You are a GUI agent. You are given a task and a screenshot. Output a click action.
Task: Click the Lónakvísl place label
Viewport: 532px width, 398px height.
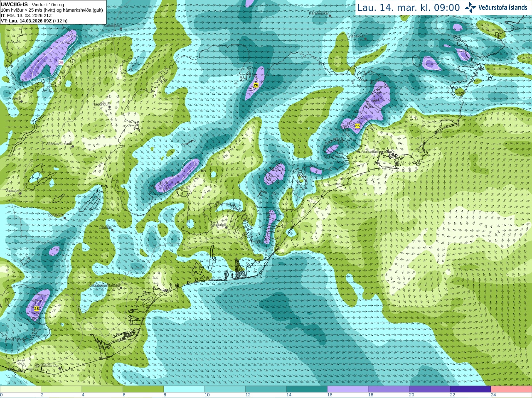pyautogui.click(x=55, y=215)
